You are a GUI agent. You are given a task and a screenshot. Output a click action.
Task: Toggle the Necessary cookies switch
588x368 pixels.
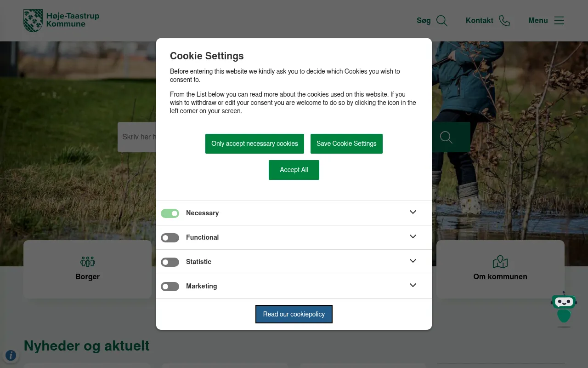tap(170, 213)
